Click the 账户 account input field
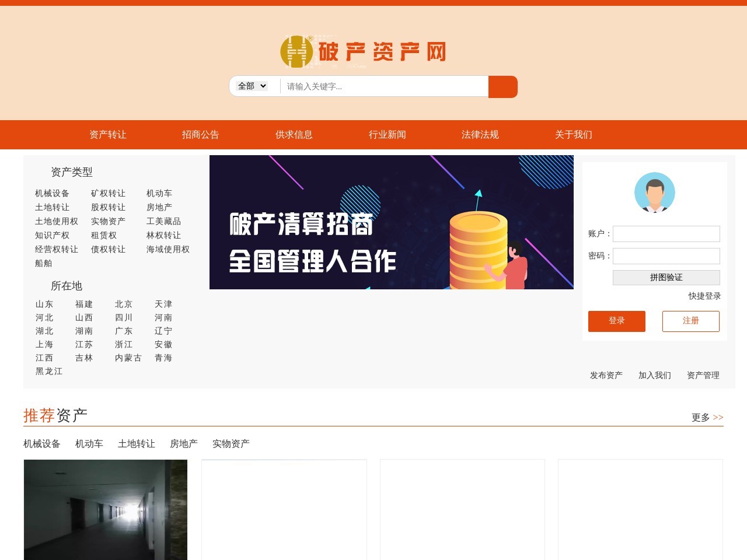Screen dimensions: 747x560 [x=666, y=233]
